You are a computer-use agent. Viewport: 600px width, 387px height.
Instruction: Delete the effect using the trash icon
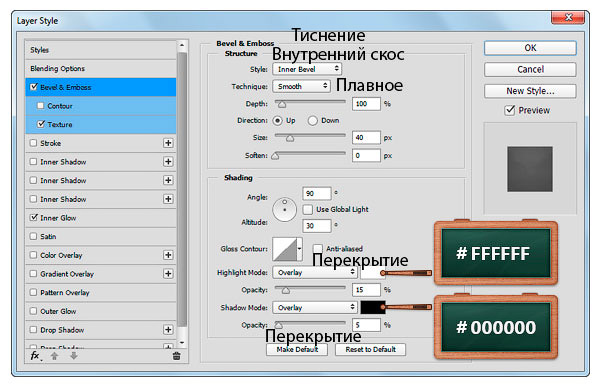pos(176,356)
